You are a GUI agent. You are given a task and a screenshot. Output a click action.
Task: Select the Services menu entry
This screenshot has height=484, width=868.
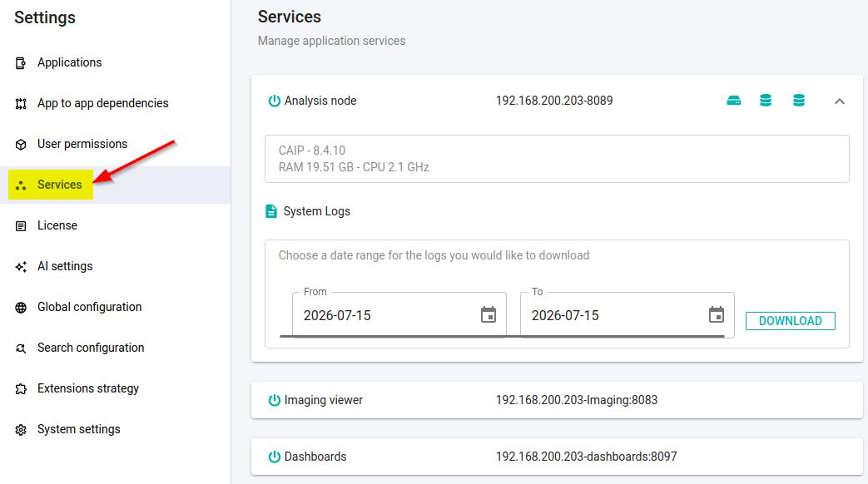click(x=115, y=185)
